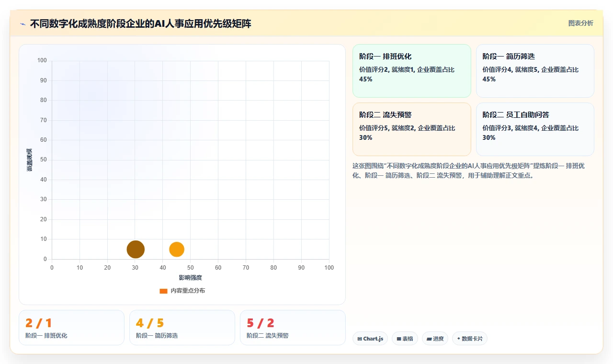Select the Chart.js tag pill
613x364 pixels.
tap(370, 339)
